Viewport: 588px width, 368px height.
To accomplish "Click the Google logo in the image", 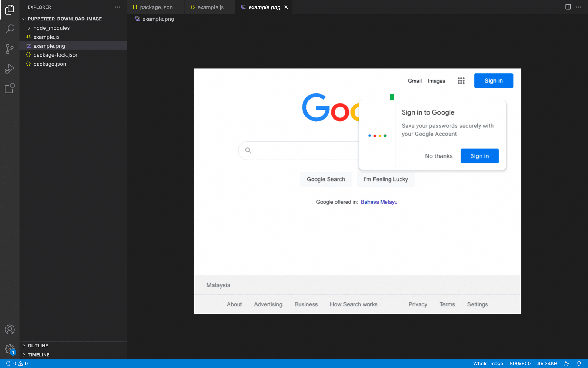I will 331,107.
